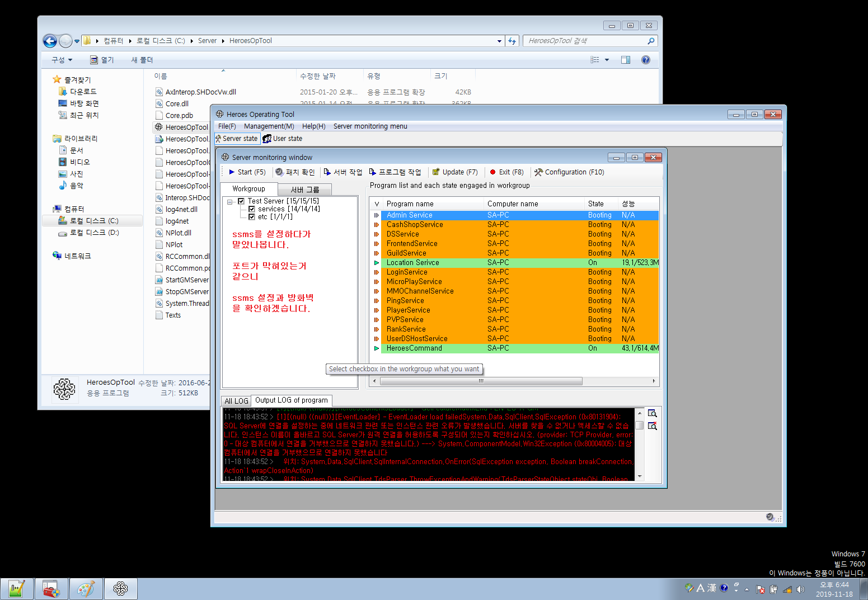Screen dimensions: 868x600
Task: Click the Program name column header
Action: pos(433,204)
